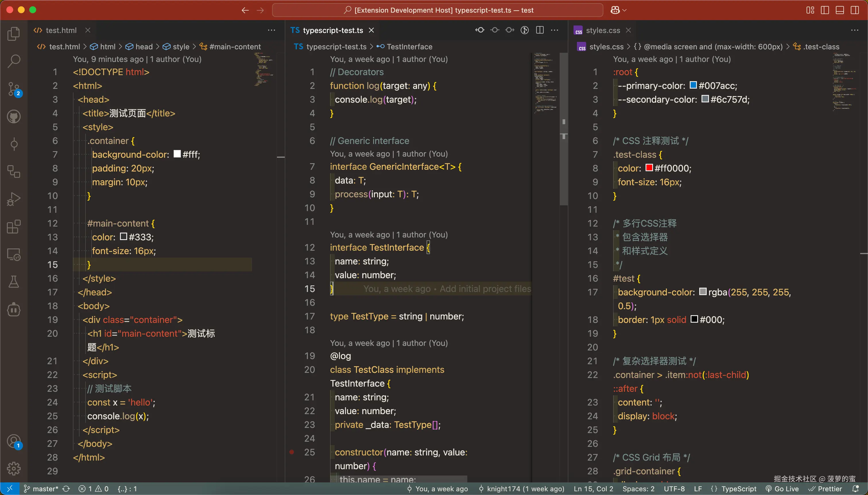Click the Split Editor Right icon

point(540,30)
